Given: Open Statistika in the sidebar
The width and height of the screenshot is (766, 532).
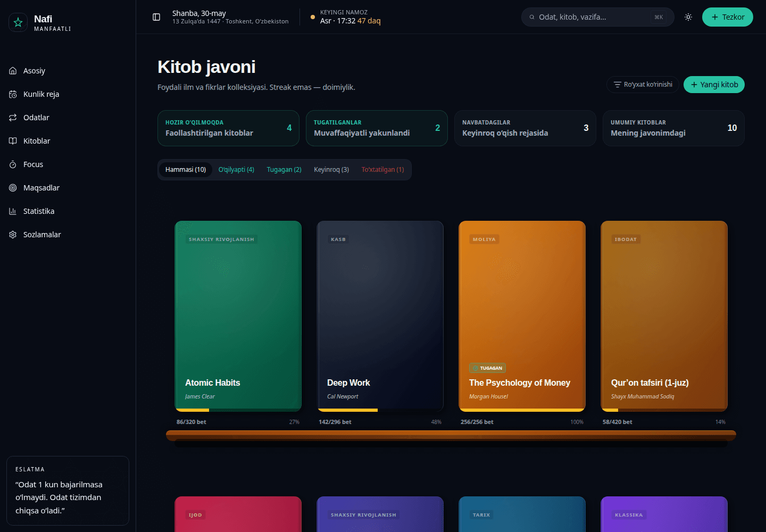Looking at the screenshot, I should tap(68, 211).
